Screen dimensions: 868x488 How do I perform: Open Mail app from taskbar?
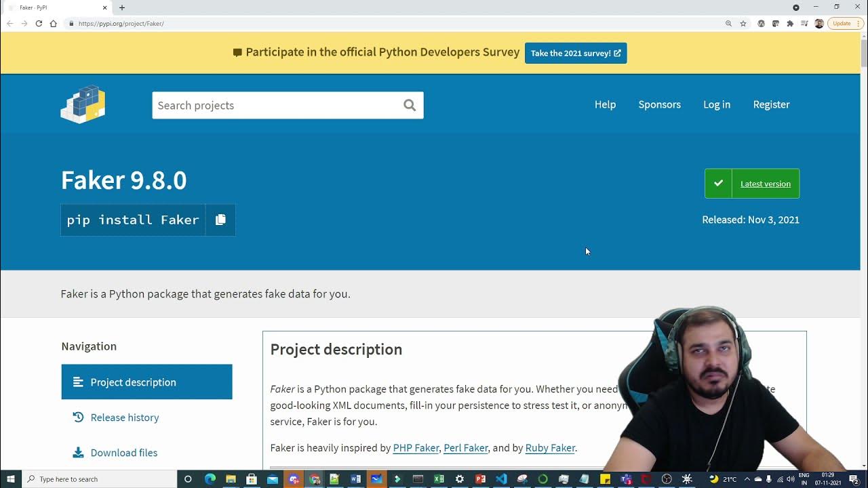click(273, 479)
